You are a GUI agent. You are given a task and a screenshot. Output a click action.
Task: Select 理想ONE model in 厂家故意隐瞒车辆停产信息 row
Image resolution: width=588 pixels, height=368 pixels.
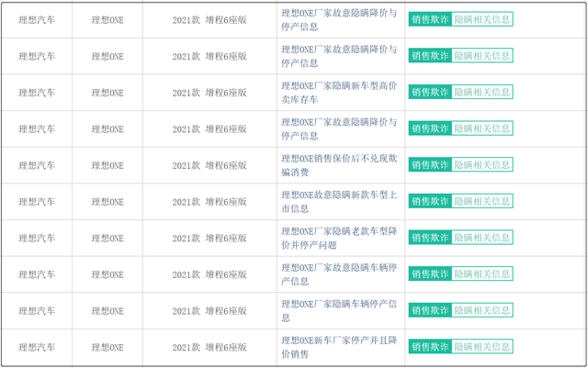(107, 274)
